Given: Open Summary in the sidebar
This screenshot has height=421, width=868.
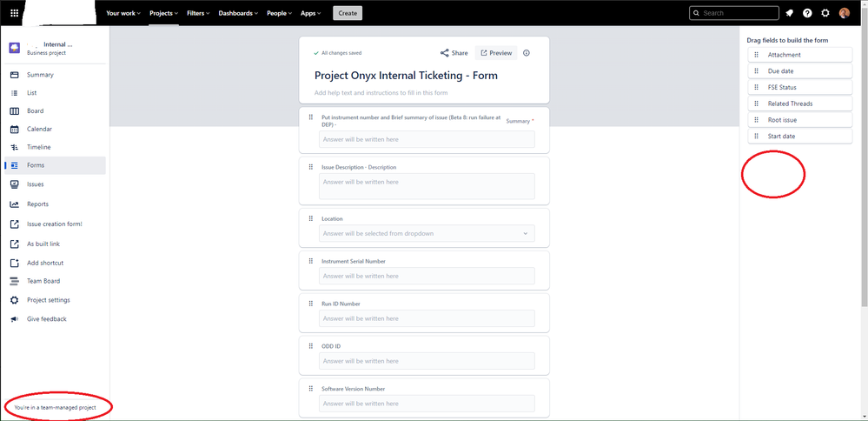Looking at the screenshot, I should point(55,75).
